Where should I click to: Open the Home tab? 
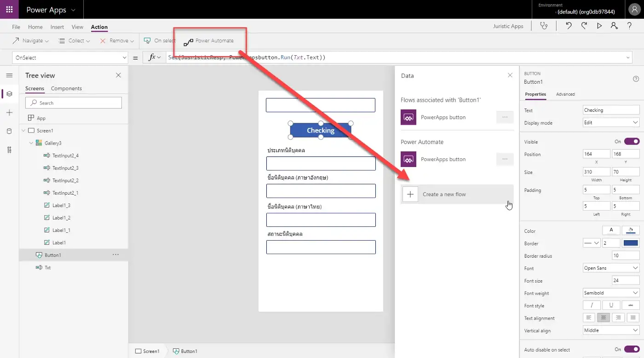click(x=35, y=27)
